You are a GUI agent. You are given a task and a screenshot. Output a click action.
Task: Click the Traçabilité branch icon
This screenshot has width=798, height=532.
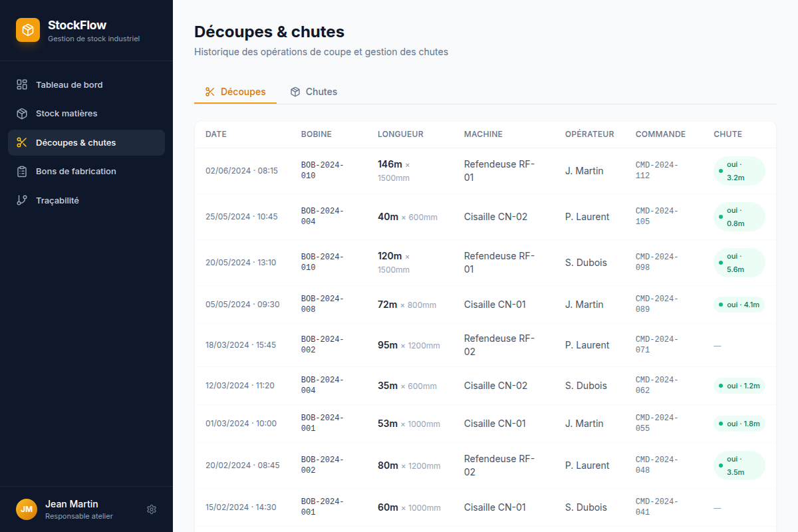[x=22, y=200]
